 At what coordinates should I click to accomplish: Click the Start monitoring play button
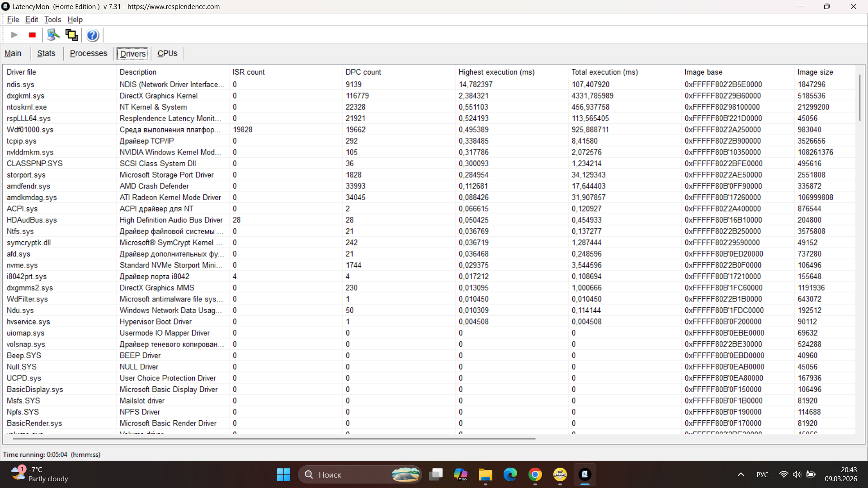point(14,35)
